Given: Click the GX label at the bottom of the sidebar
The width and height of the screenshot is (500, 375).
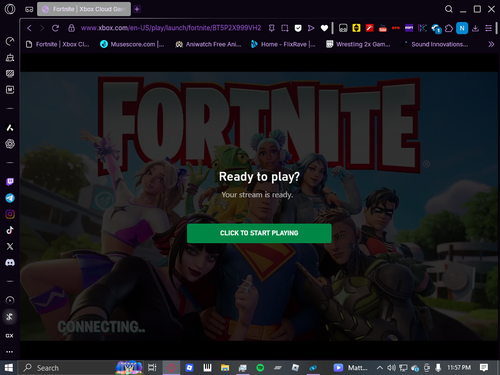Looking at the screenshot, I should tap(9, 336).
